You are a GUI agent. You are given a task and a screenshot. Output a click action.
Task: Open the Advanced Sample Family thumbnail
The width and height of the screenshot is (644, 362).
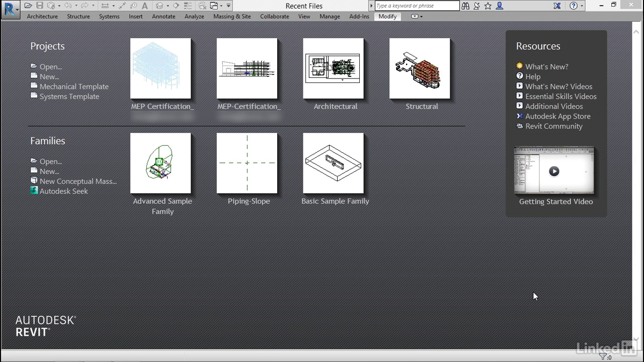click(160, 163)
